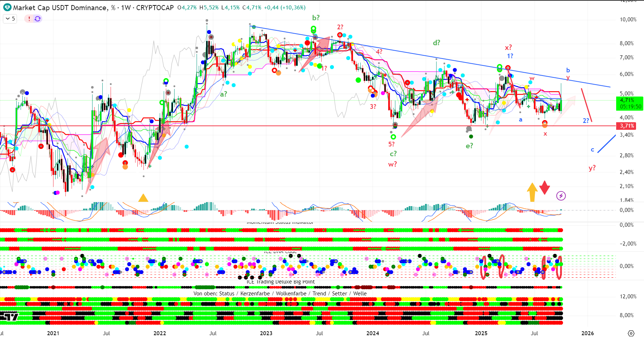Click the green 4,71% current price label
The width and height of the screenshot is (644, 337).
[629, 103]
